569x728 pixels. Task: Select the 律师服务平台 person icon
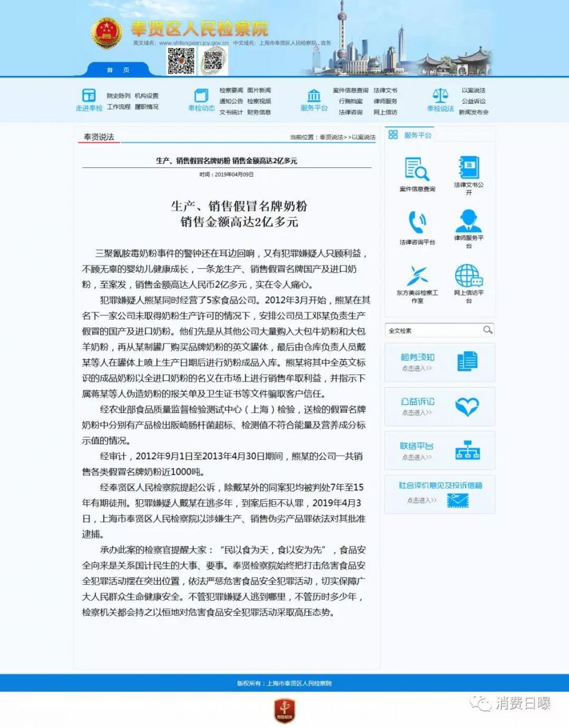(x=468, y=221)
